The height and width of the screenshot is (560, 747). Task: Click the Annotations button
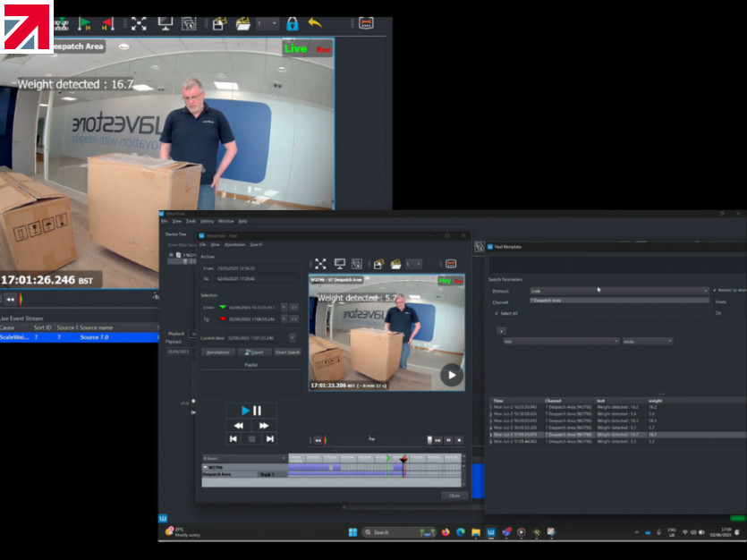pos(217,352)
